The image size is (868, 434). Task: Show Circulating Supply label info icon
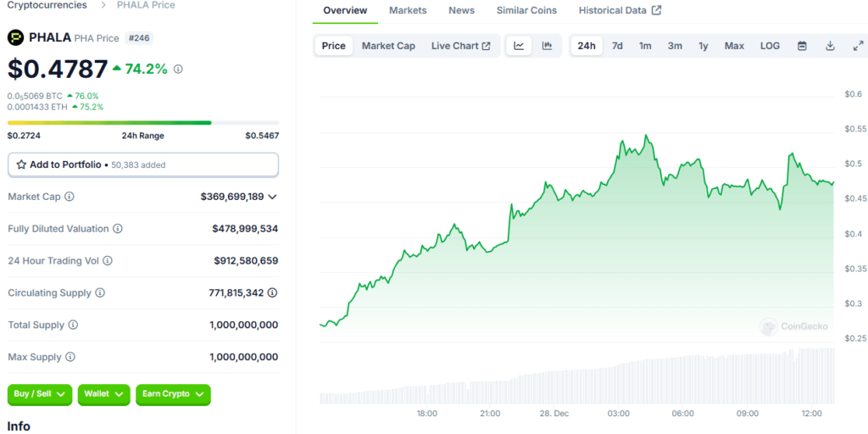[100, 292]
